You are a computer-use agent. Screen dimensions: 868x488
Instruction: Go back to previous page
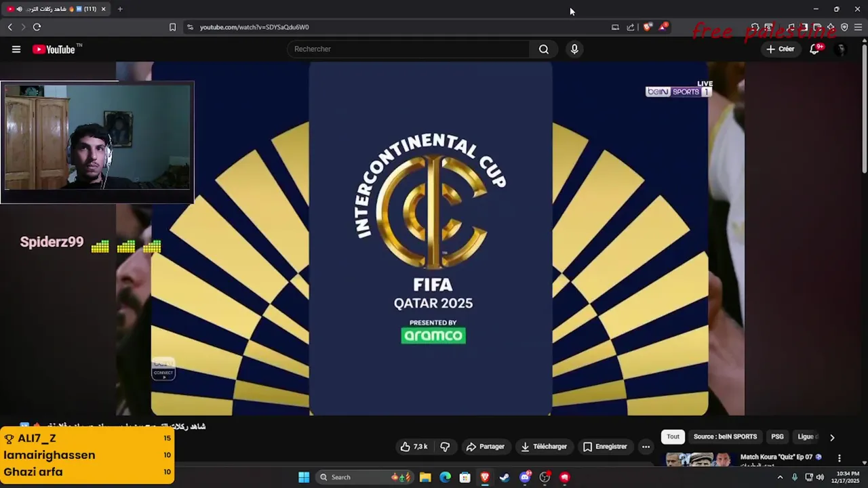tap(9, 27)
